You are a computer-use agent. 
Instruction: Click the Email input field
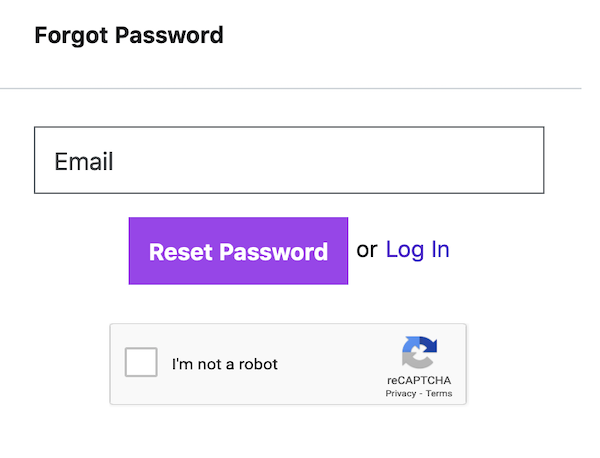coord(289,160)
